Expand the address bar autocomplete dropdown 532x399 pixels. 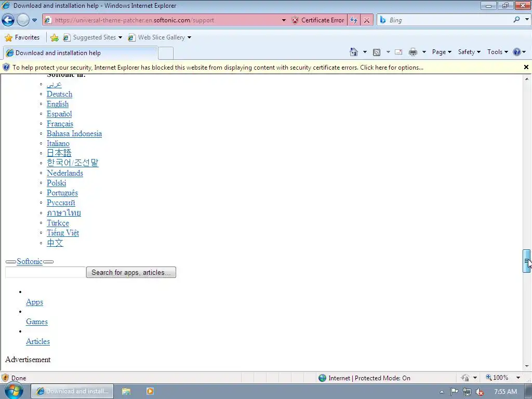pyautogui.click(x=284, y=20)
